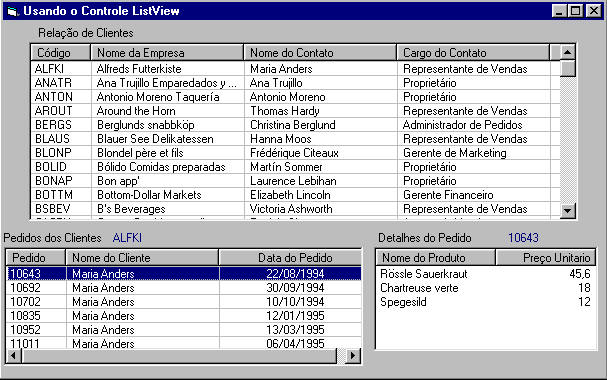Select order 10643 row

point(184,274)
